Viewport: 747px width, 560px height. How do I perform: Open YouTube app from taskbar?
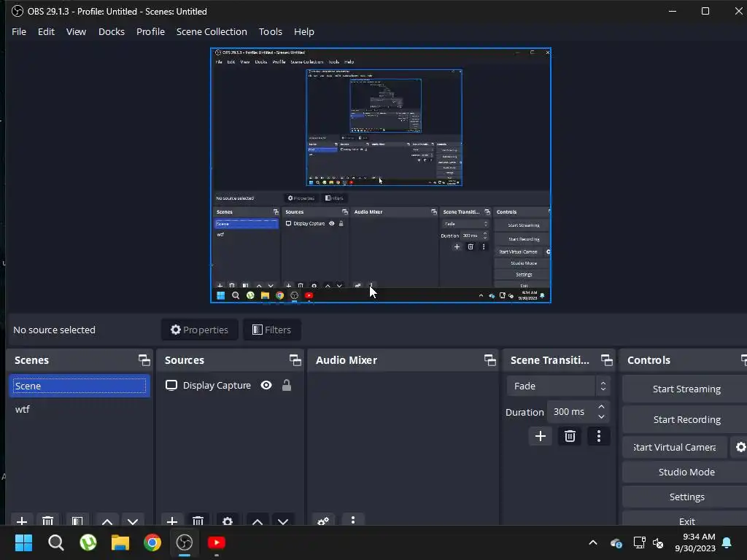point(217,542)
